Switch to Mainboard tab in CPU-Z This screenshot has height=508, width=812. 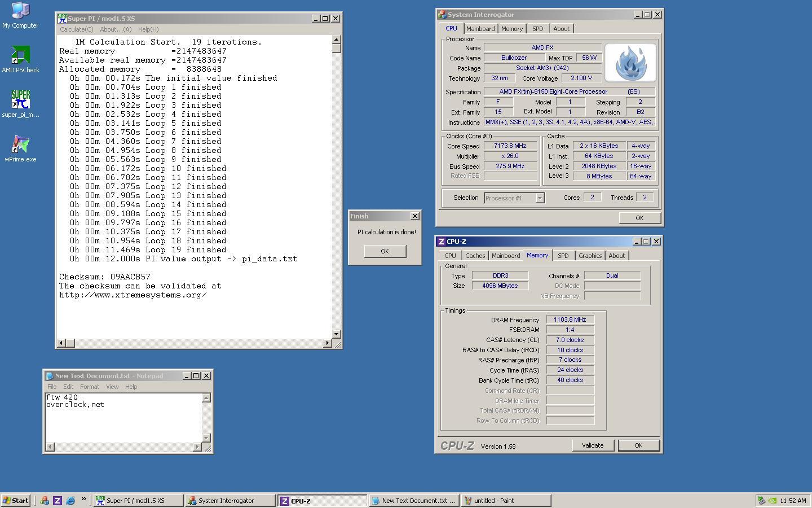pos(506,256)
